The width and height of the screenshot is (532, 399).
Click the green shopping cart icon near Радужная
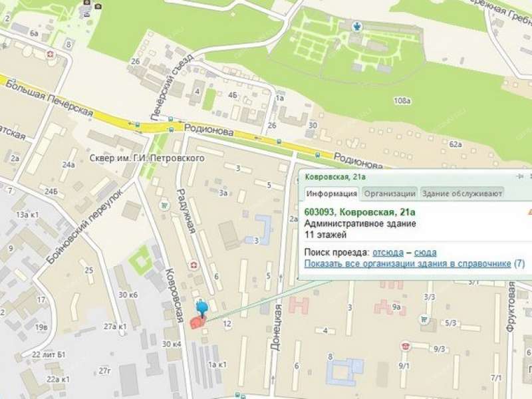pos(163,206)
